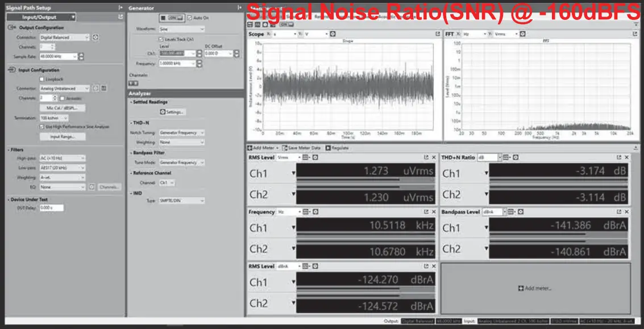Viewport: 644px width, 329px height.
Task: Collapse the Bandpass Filter section
Action: click(x=131, y=152)
